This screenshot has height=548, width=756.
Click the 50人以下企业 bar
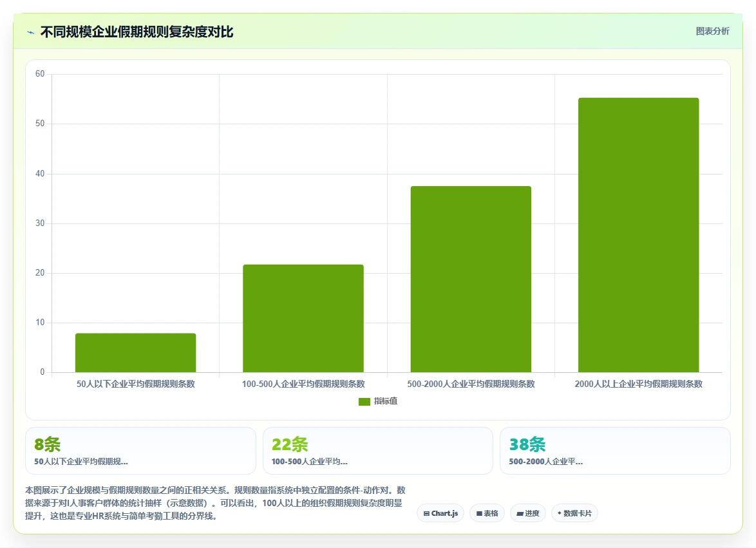pos(135,353)
